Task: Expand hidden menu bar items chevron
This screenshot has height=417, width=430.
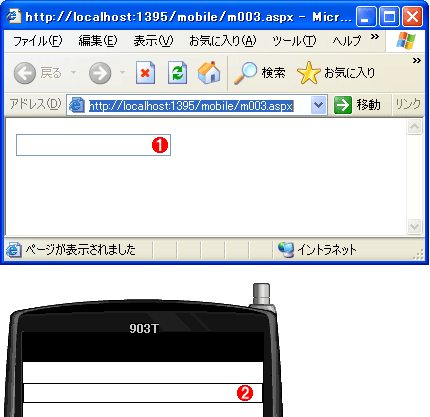Action: click(x=375, y=36)
